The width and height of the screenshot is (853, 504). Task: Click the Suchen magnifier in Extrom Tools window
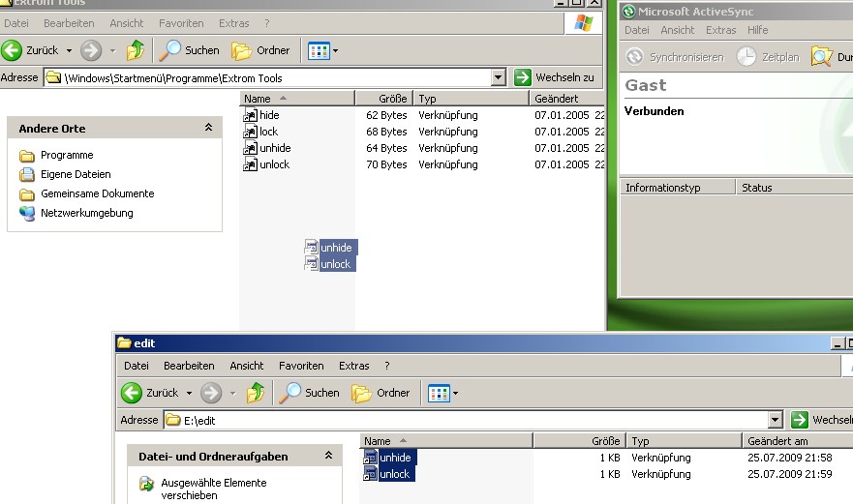point(170,50)
